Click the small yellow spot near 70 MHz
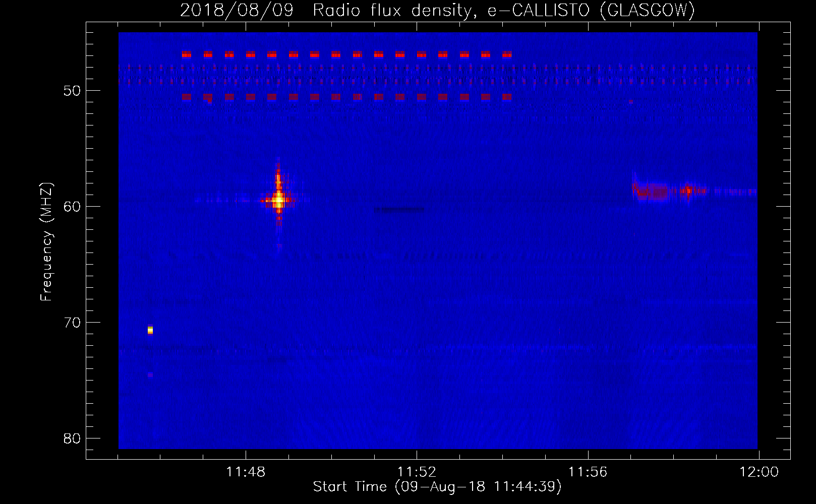Screen dimensions: 816x504 (x=150, y=330)
